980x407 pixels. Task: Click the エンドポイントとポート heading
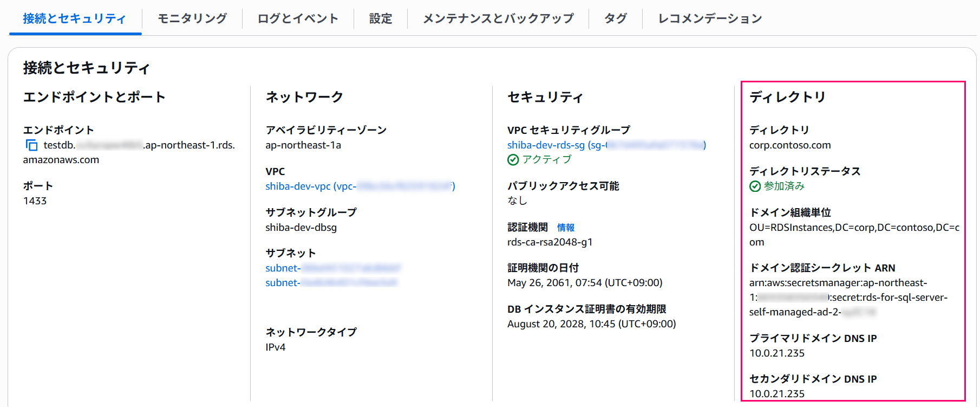pyautogui.click(x=94, y=97)
